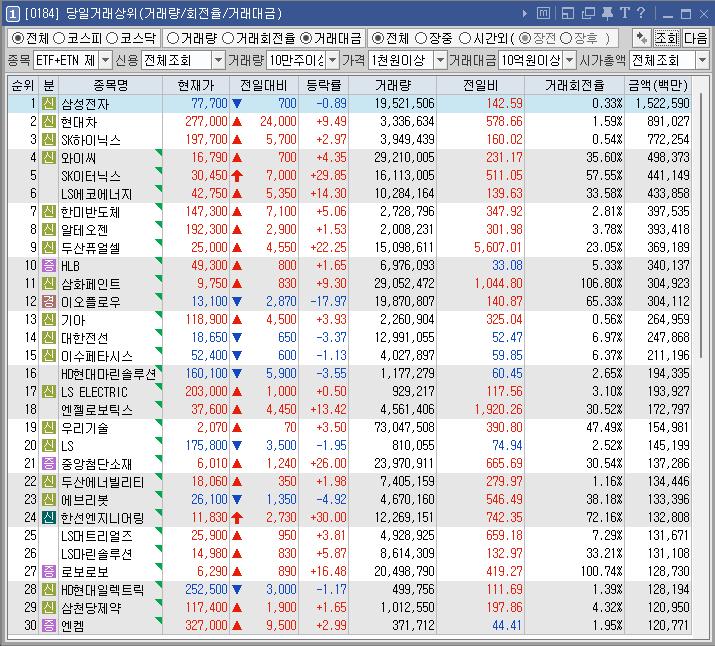This screenshot has width=715, height=646.
Task: Click the 신 badge on the 알테오젠 row
Action: tap(49, 229)
